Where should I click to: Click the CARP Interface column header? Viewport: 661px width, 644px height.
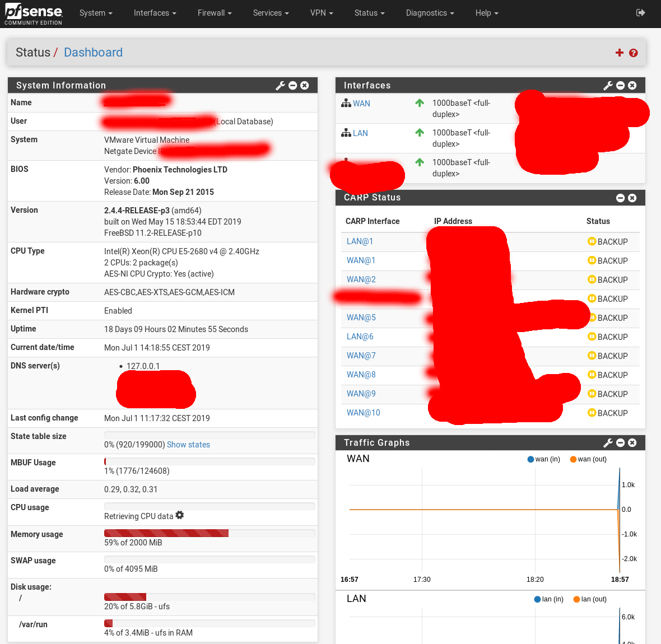373,221
